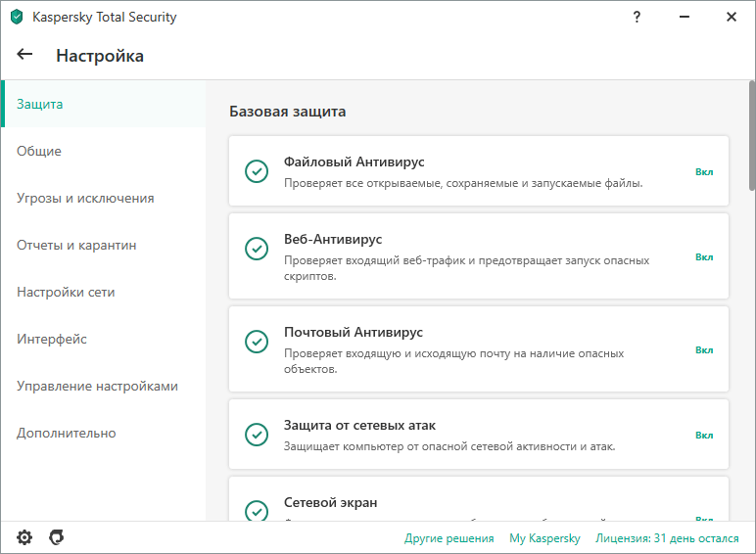The height and width of the screenshot is (554, 756).
Task: Open the Другие решения link
Action: click(449, 538)
